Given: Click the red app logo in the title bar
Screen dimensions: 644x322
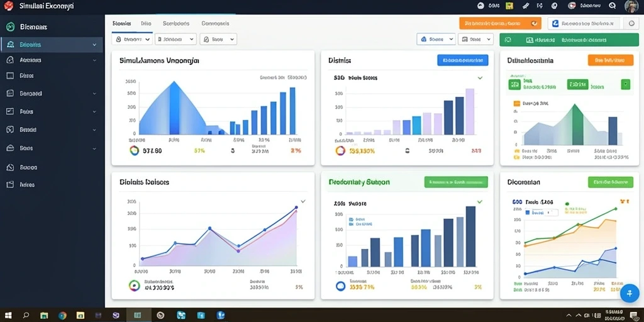Looking at the screenshot, I should click(x=8, y=6).
